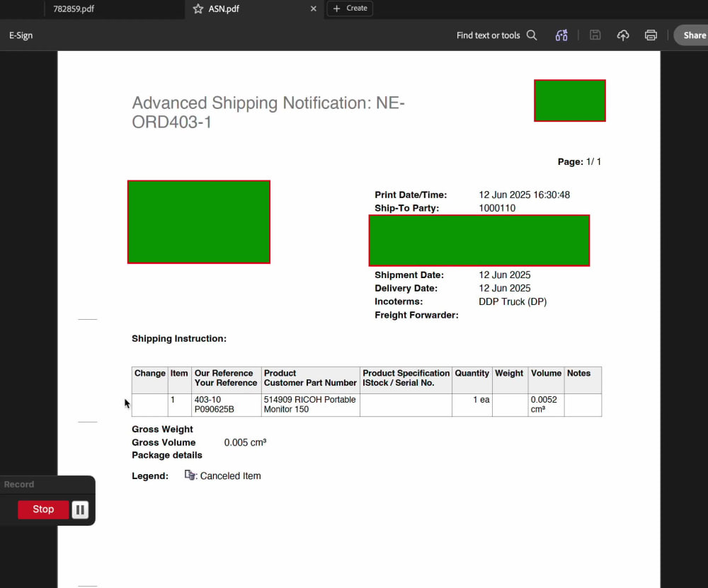Select the ASN.pdf tab
708x588 pixels.
click(224, 9)
